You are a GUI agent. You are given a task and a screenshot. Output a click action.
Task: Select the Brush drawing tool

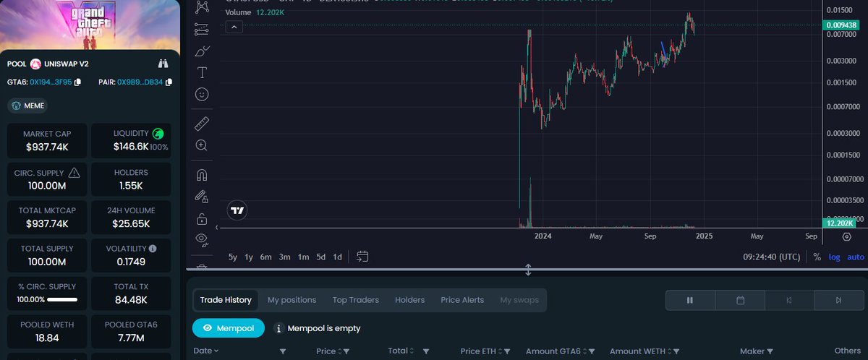(202, 51)
